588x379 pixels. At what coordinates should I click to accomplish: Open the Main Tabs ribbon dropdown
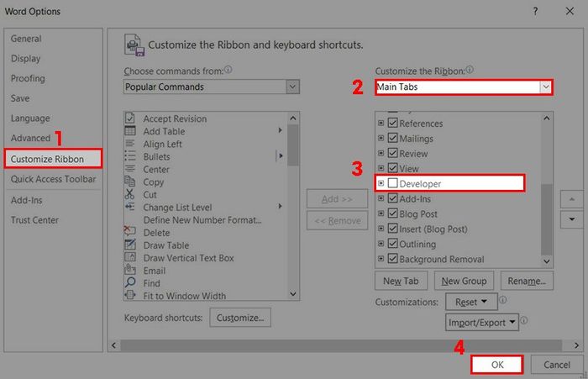tap(546, 87)
